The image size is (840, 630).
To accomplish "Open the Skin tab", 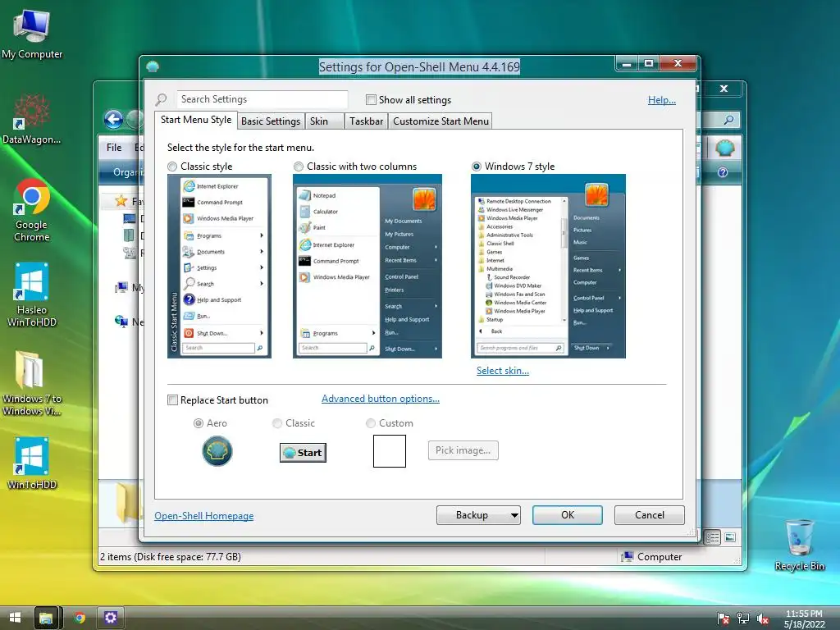I will coord(325,121).
